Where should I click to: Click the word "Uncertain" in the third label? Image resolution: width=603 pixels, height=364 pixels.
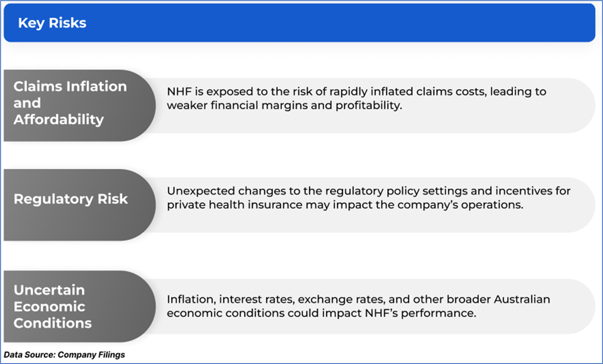coord(49,290)
